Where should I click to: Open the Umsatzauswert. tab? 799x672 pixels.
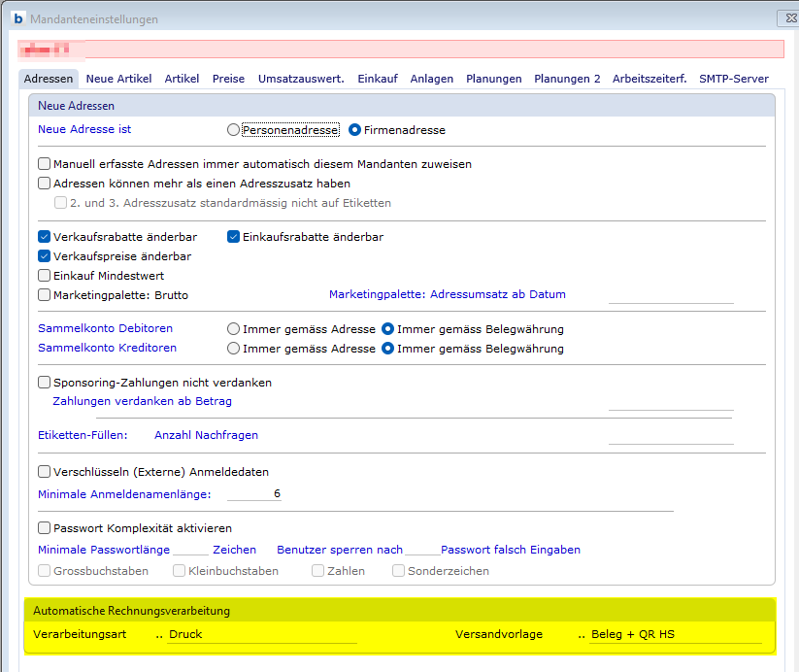coord(301,79)
